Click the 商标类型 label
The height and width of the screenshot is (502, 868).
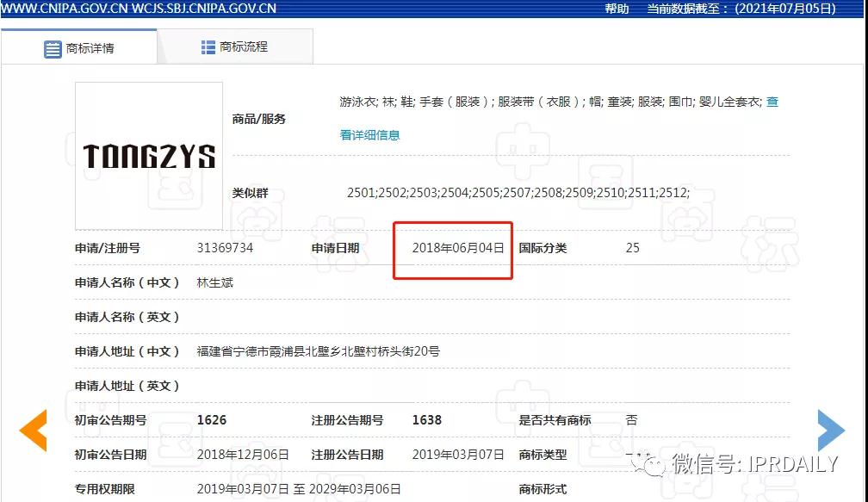pos(542,455)
